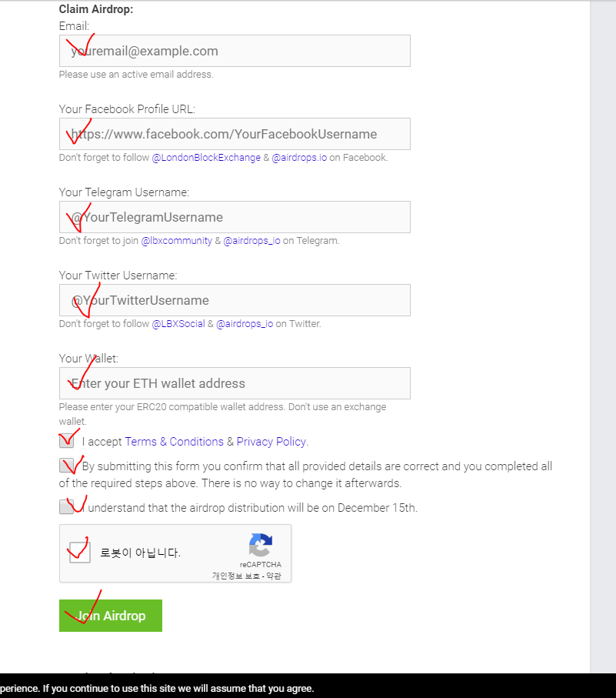
Task: Select the Telegram Username text box
Action: click(x=235, y=217)
